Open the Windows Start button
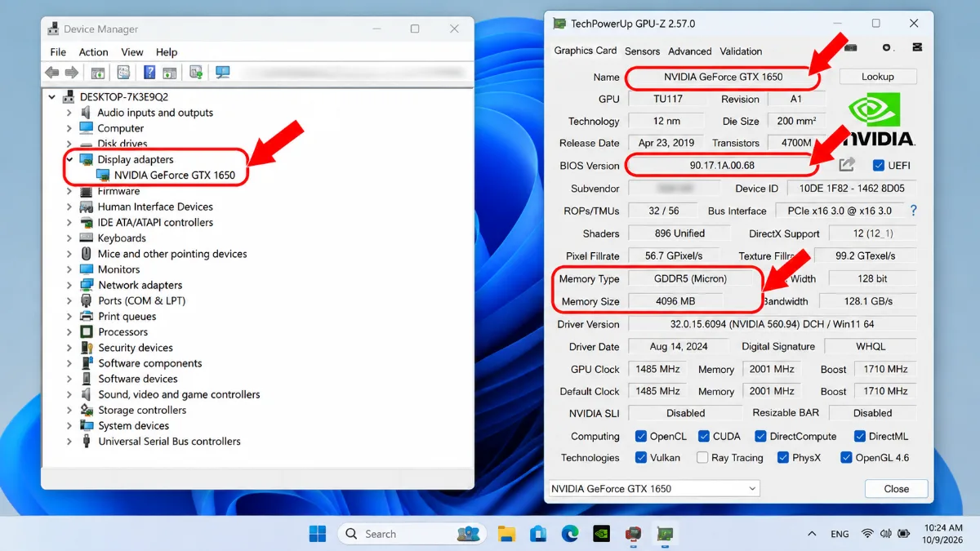Image resolution: width=980 pixels, height=551 pixels. (318, 534)
